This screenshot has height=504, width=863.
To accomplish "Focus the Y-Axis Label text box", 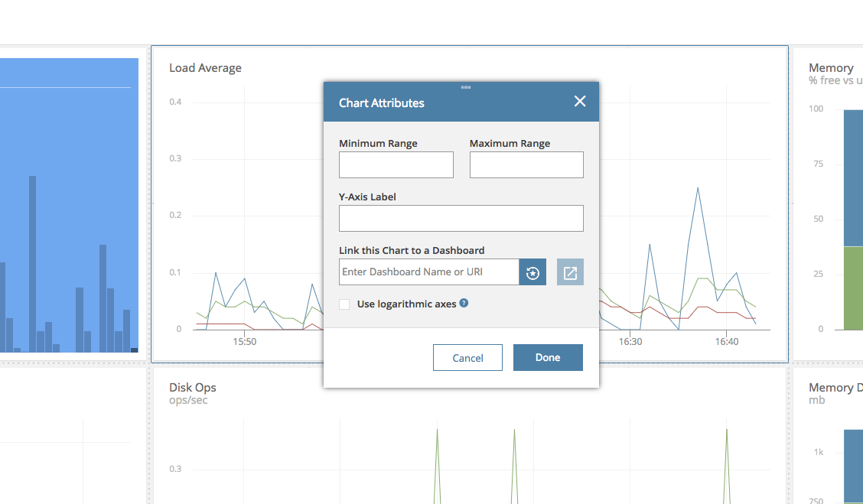I will tap(461, 218).
